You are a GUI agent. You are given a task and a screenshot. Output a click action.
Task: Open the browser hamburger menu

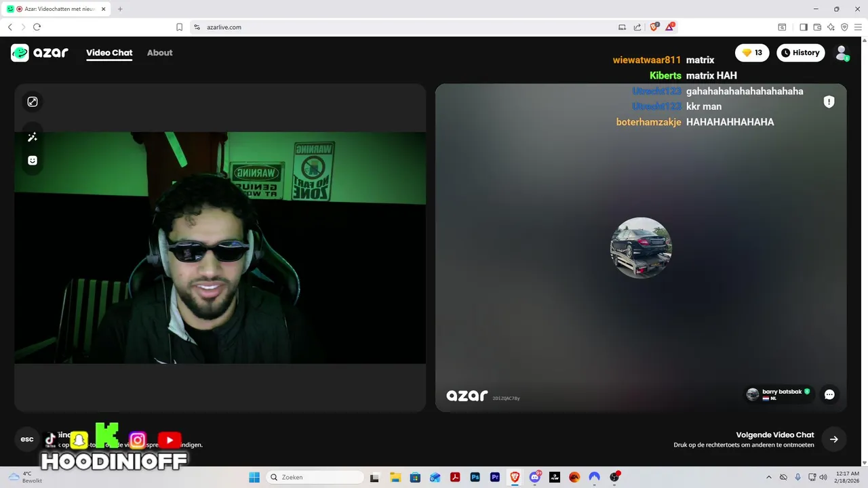click(x=858, y=27)
